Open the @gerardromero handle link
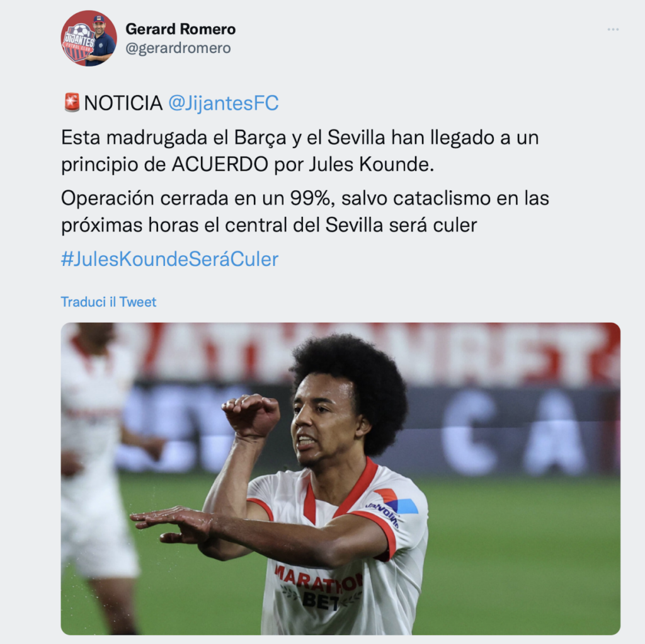Image resolution: width=645 pixels, height=644 pixels. (x=178, y=48)
